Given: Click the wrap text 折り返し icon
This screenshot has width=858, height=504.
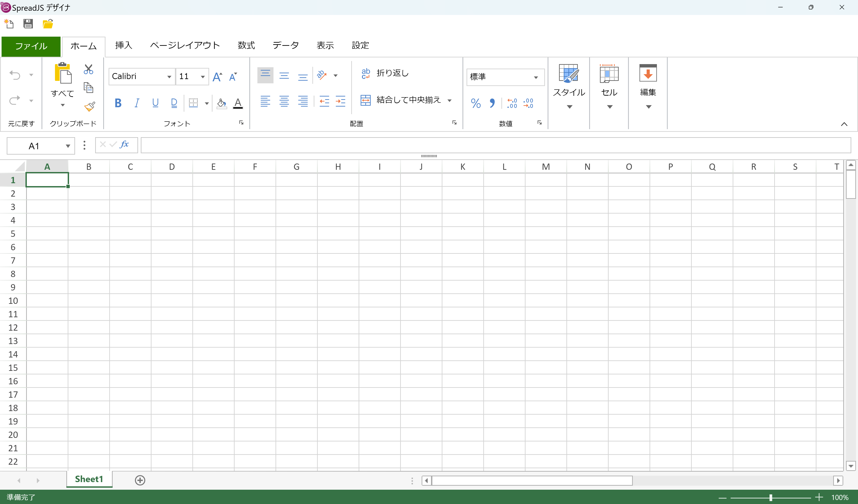Looking at the screenshot, I should (x=366, y=73).
